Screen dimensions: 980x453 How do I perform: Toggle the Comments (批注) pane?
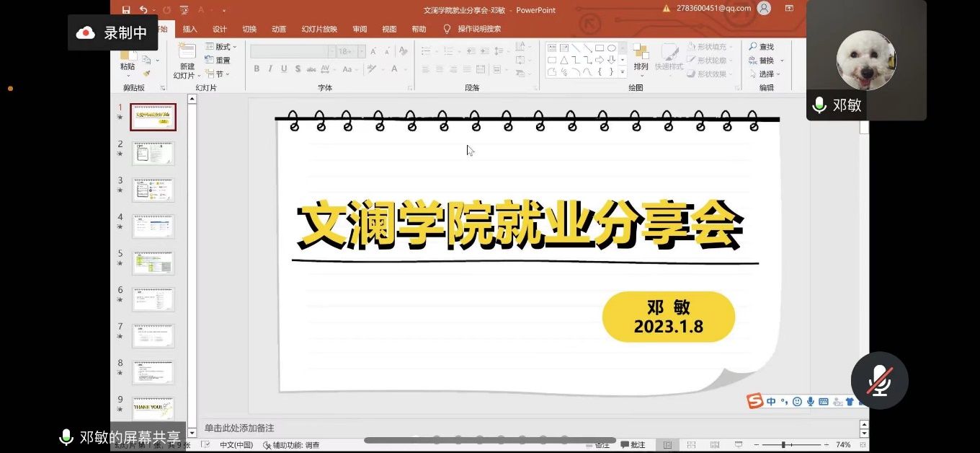pyautogui.click(x=632, y=445)
